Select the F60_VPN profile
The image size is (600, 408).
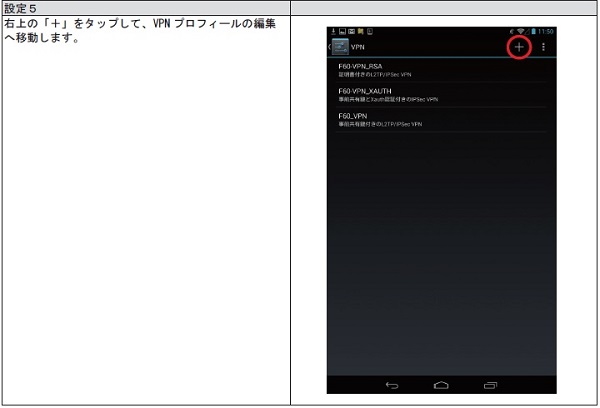(378, 119)
